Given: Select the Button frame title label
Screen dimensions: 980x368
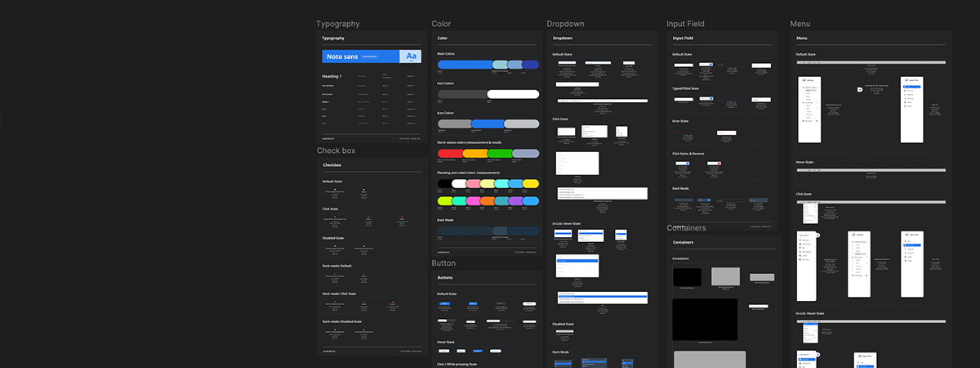Looking at the screenshot, I should point(443,263).
